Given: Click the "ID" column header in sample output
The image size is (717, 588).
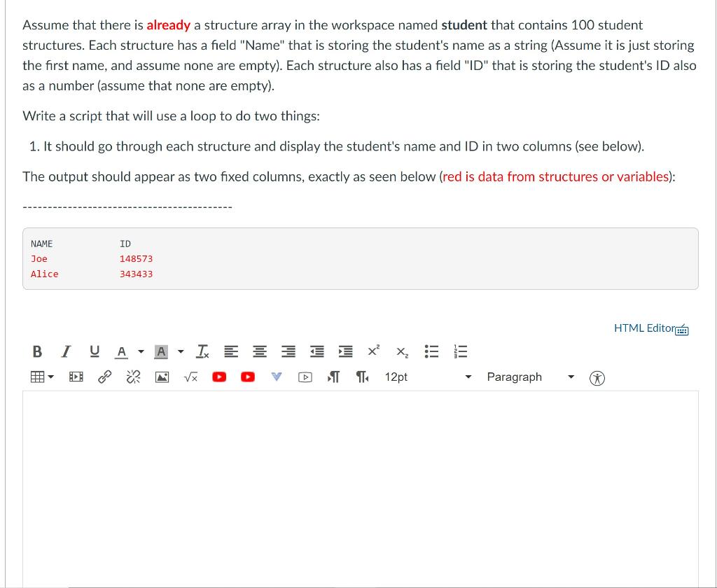Looking at the screenshot, I should pyautogui.click(x=125, y=244).
